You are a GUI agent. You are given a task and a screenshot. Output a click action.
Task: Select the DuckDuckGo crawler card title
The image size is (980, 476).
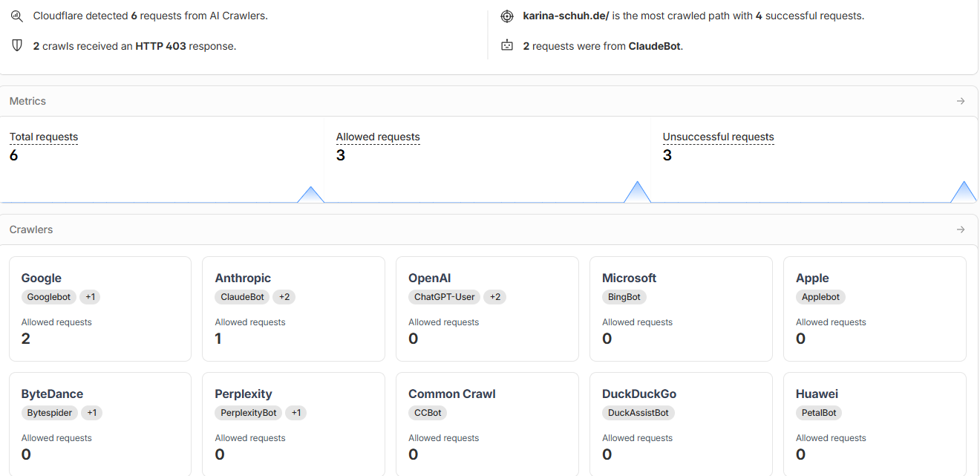[x=639, y=394]
